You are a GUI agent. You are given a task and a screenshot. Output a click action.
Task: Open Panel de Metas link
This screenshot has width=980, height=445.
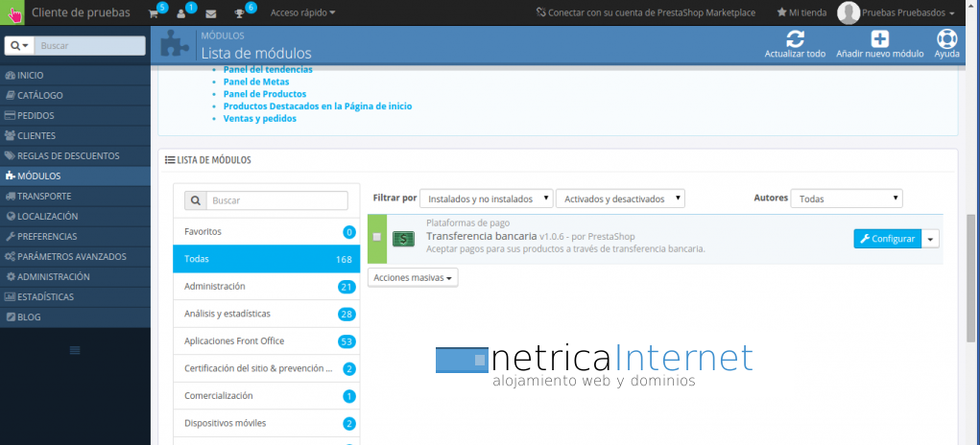[x=256, y=82]
